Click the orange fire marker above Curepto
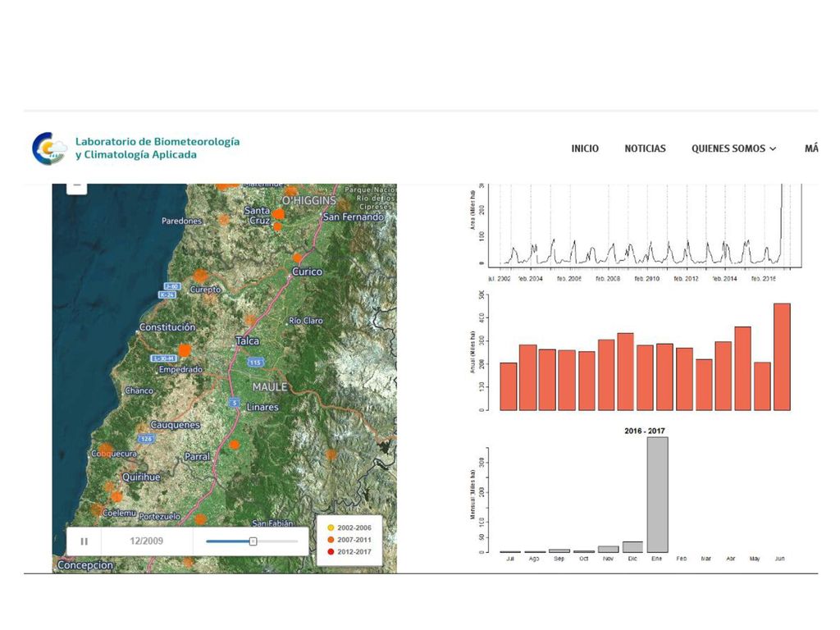The height and width of the screenshot is (630, 840). point(200,276)
